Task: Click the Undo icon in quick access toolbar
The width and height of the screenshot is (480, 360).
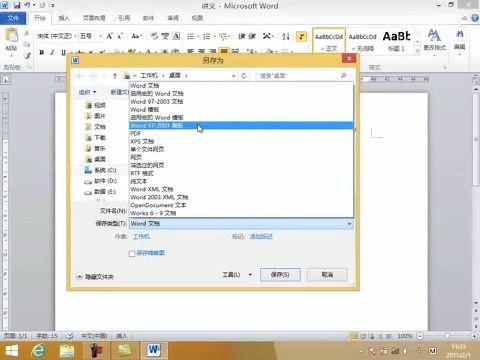Action: [27, 5]
